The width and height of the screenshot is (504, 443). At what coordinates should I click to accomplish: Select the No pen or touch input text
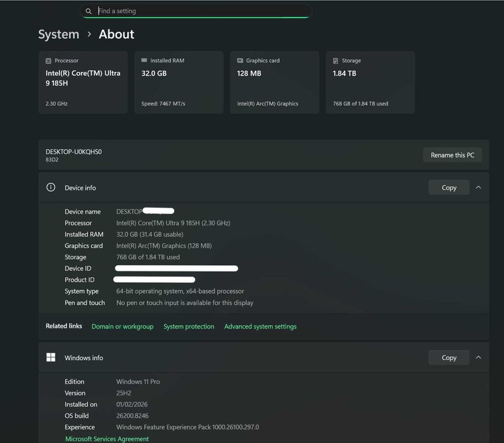[x=185, y=303]
